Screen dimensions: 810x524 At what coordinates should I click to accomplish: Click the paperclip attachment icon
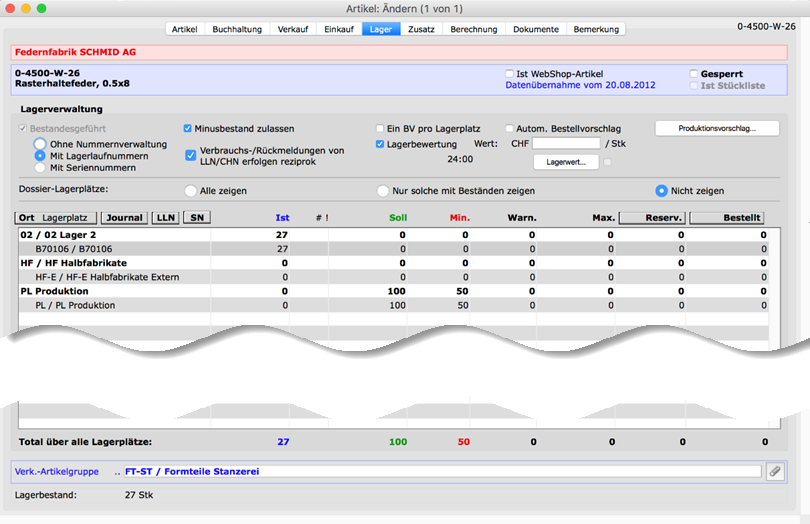coord(774,472)
